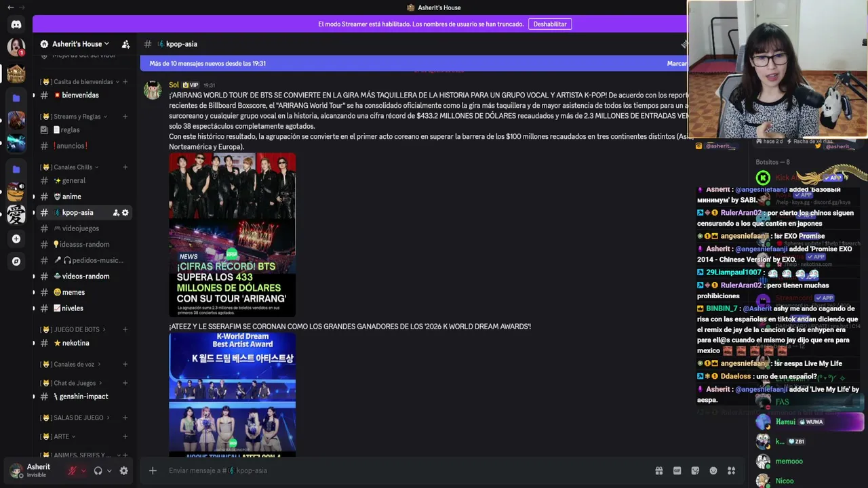Open the sticker picker
Viewport: 868px width, 488px height.
695,470
